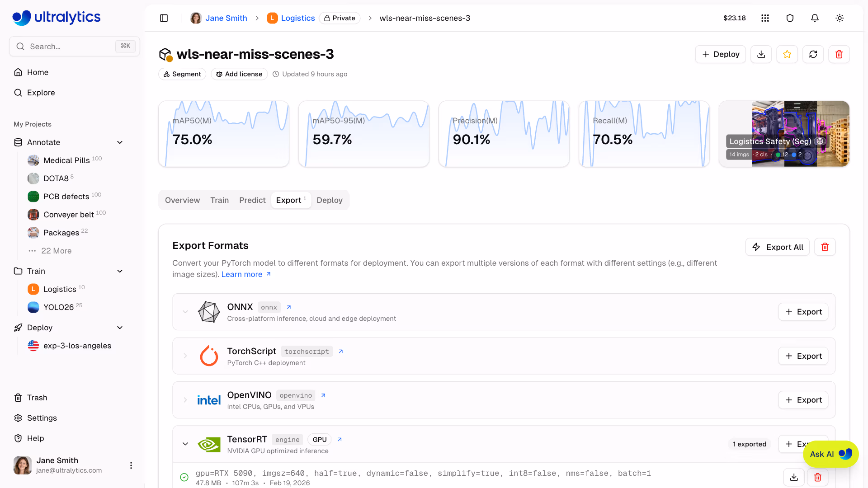Collapse the Deploy section chevron

120,328
